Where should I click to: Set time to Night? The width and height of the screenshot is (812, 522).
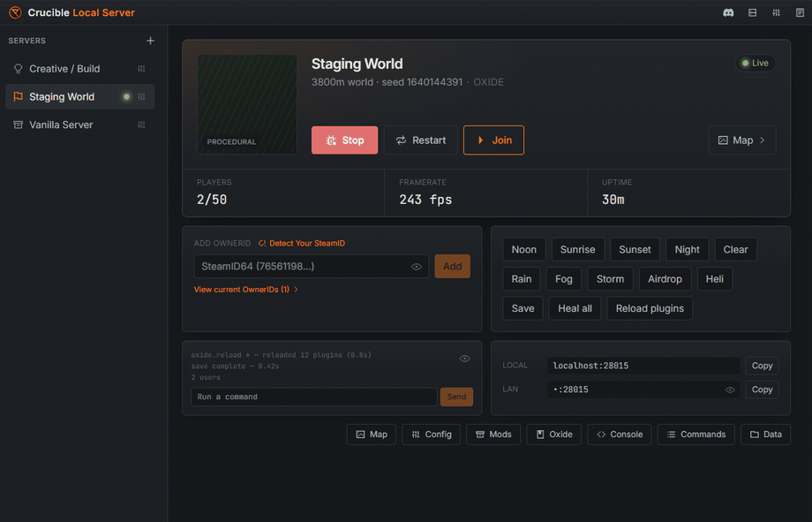click(687, 249)
